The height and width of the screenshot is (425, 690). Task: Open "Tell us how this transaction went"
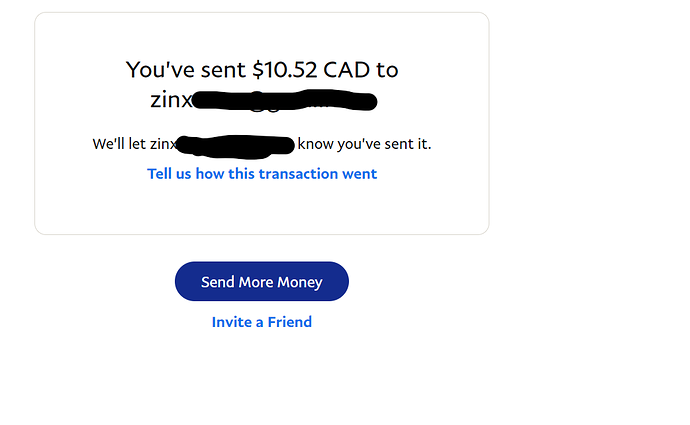[x=261, y=174]
